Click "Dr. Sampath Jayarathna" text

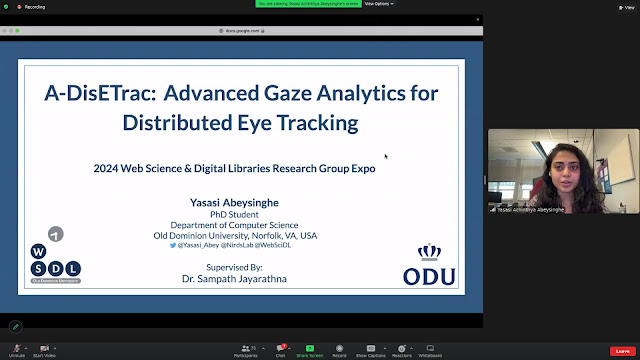234,279
